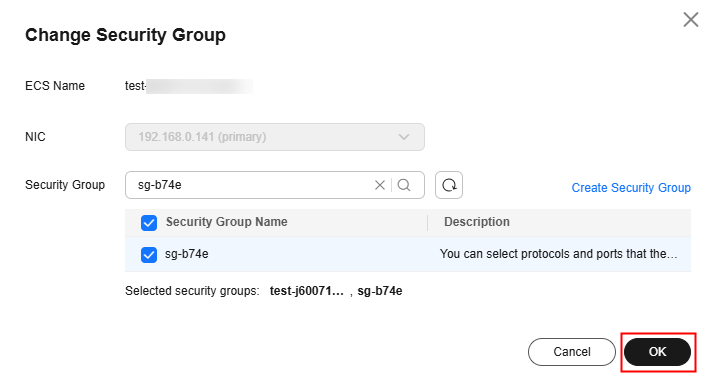Click the magnifier search icon

tap(404, 185)
